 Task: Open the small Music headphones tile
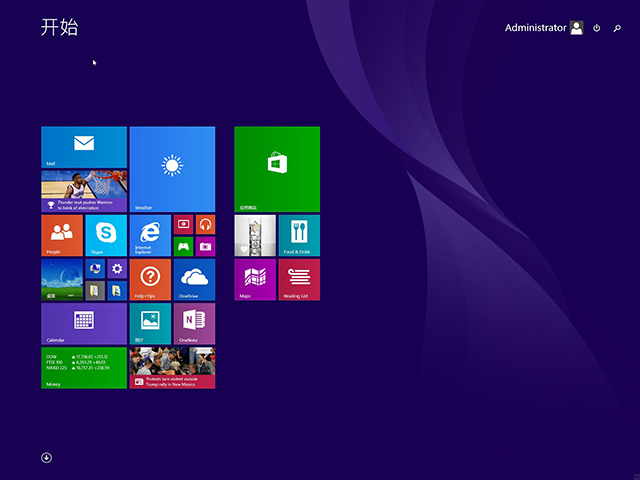click(x=205, y=224)
